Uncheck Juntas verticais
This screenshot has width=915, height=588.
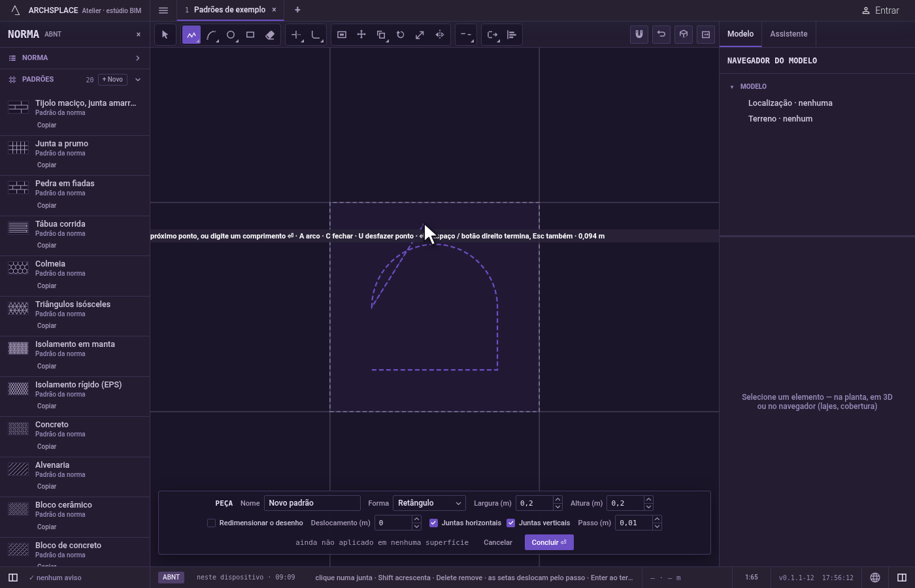pos(510,523)
